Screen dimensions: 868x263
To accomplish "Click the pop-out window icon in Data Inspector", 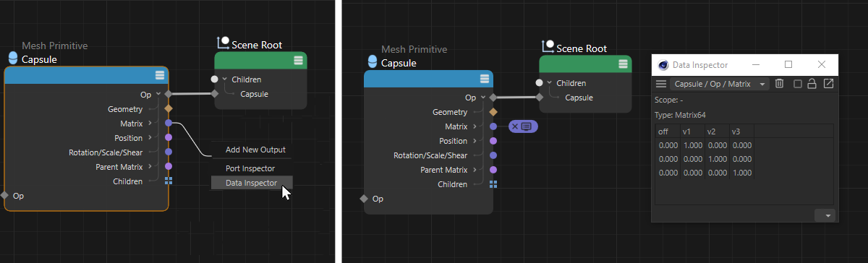I will pos(829,84).
